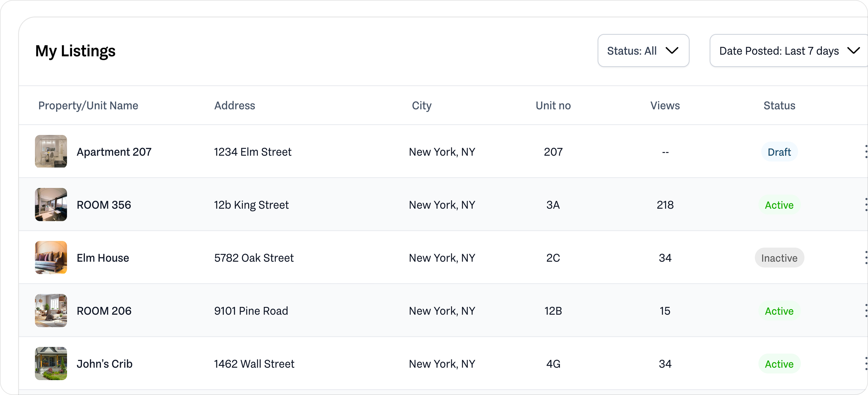Screen dimensions: 868x395
Task: Click the Elm House thumbnail photo
Action: pyautogui.click(x=51, y=257)
